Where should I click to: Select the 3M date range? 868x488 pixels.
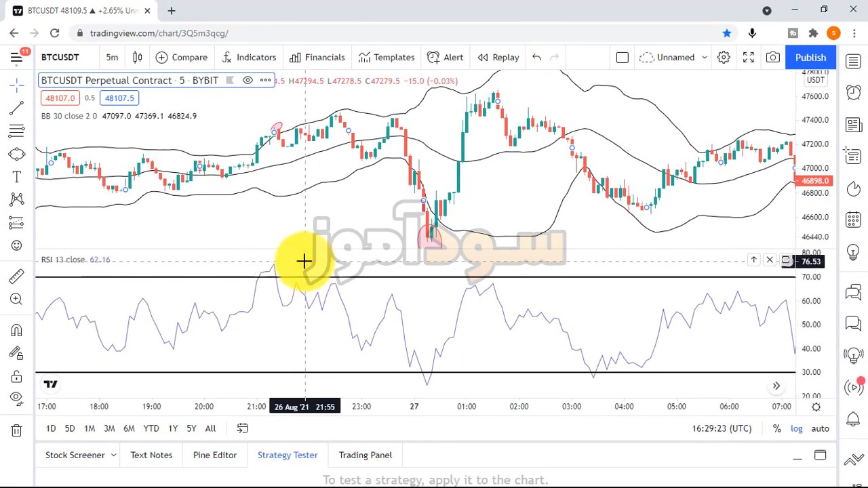(109, 428)
